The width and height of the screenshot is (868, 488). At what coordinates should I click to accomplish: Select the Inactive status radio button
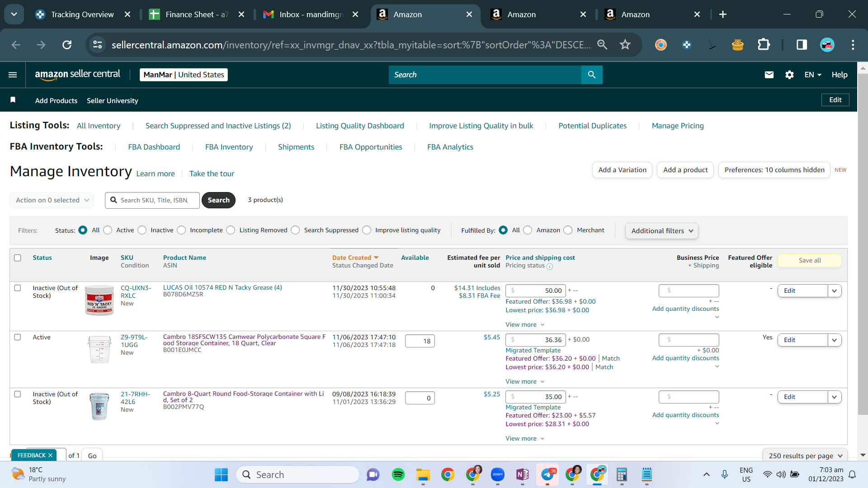coord(142,230)
